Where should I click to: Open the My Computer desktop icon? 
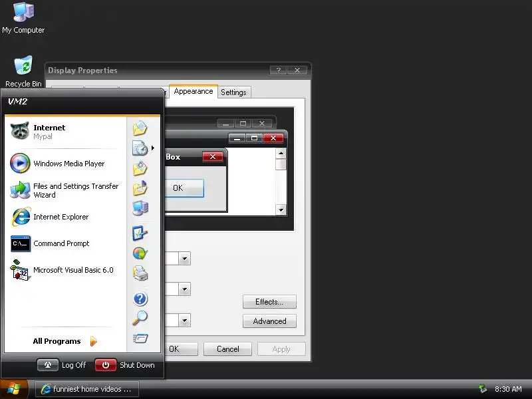point(23,18)
